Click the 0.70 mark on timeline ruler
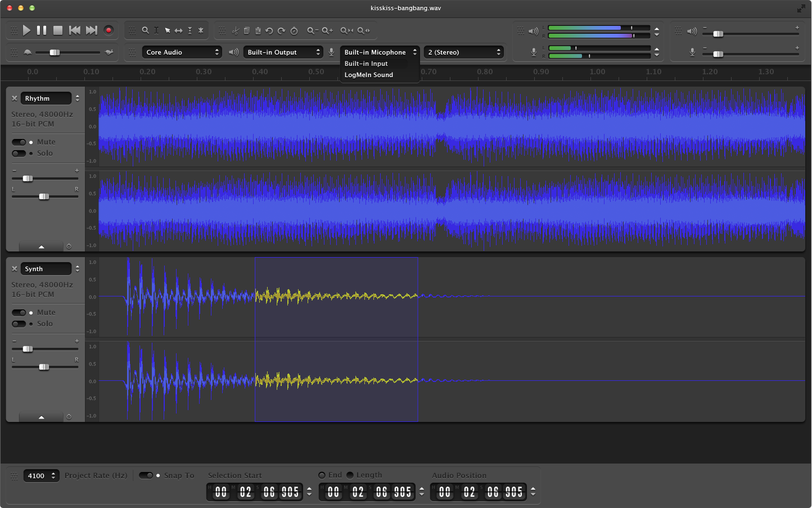Screen dimensions: 812x508 (428, 72)
